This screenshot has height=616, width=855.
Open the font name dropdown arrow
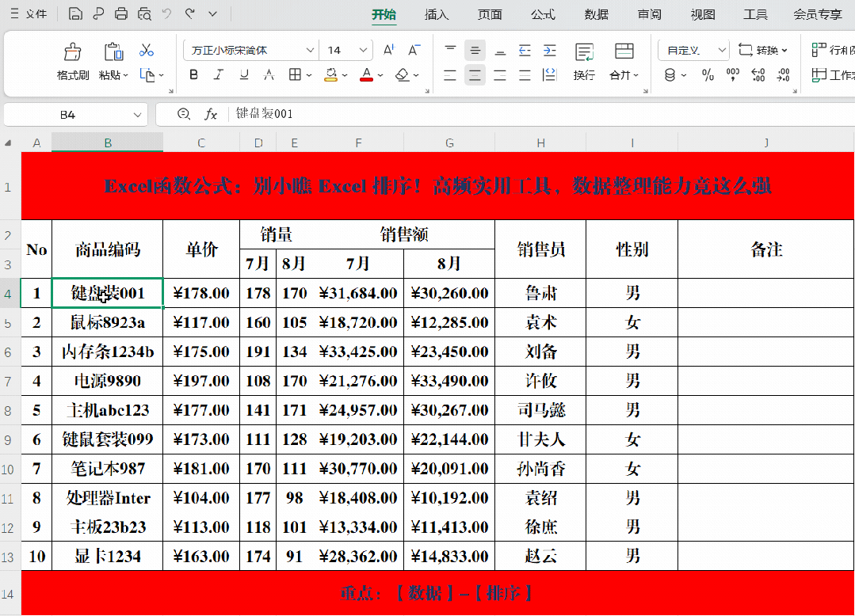pyautogui.click(x=310, y=50)
